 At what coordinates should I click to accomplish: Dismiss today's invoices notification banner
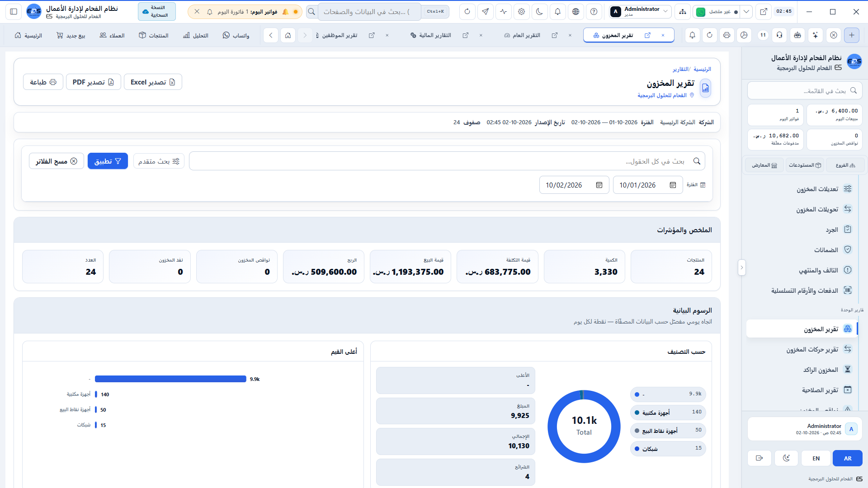[x=197, y=12]
